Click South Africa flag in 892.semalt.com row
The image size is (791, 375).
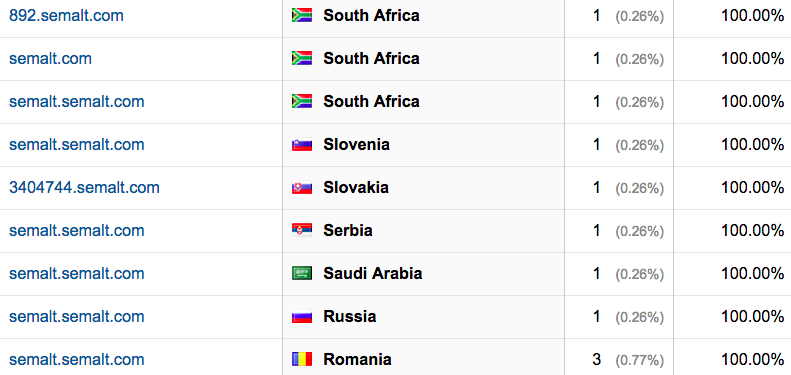302,16
